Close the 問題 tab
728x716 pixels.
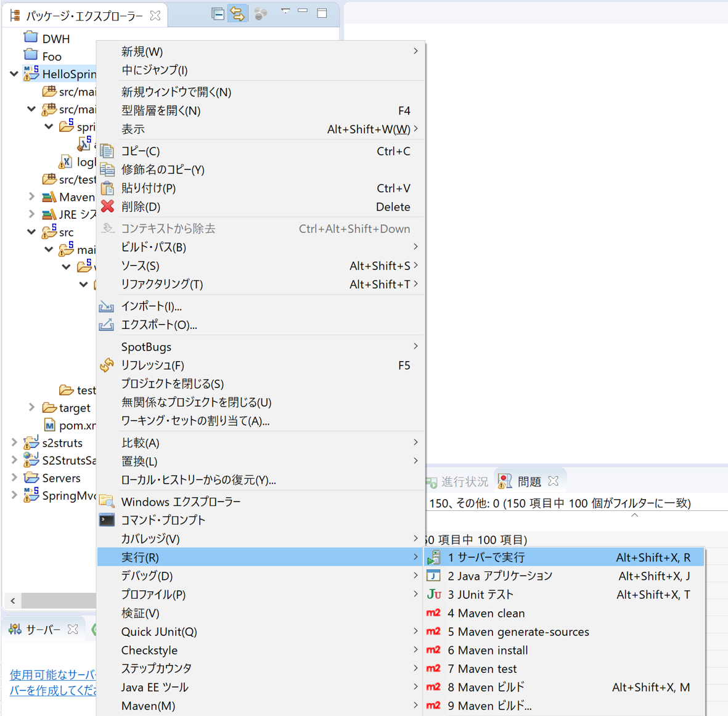tap(554, 481)
